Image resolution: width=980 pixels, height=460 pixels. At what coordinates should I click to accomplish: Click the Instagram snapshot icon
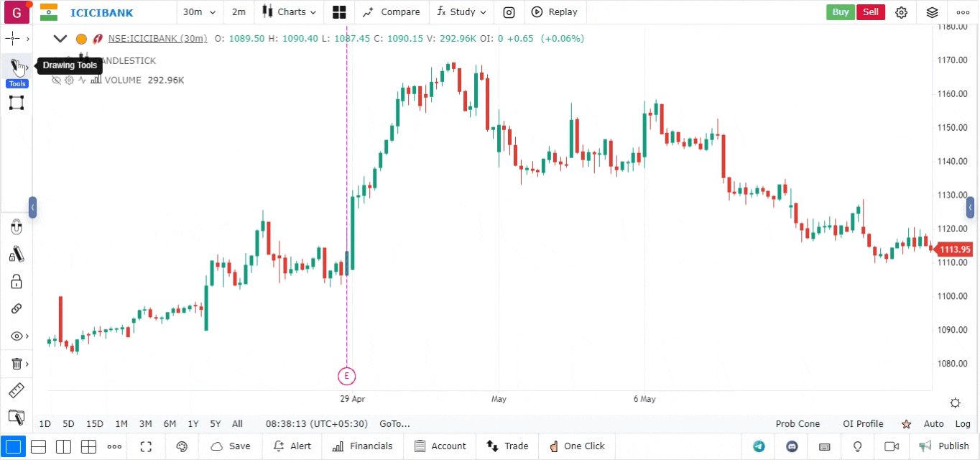click(509, 12)
